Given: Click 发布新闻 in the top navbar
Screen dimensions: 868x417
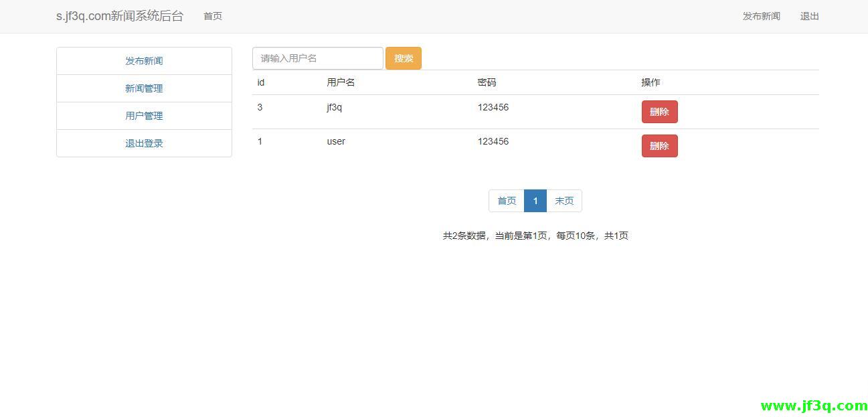Looking at the screenshot, I should (x=761, y=16).
